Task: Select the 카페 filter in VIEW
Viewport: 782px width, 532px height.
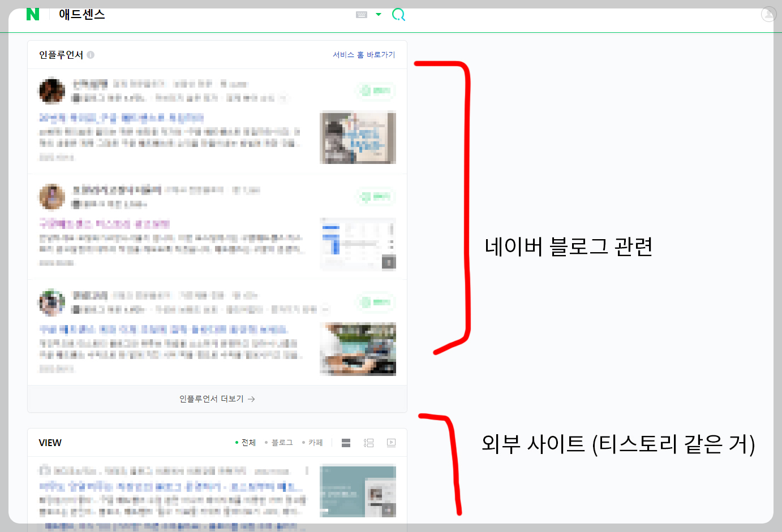Action: point(312,443)
